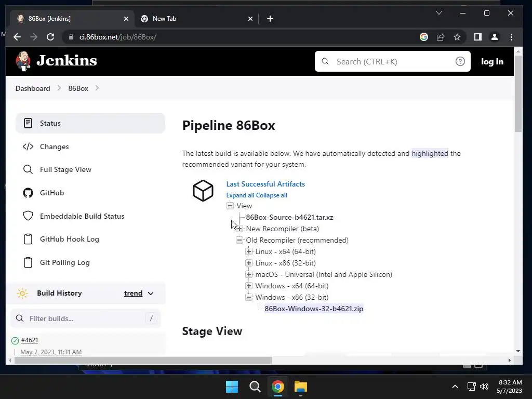
Task: Open Last Successful Artifacts link
Action: tap(265, 184)
